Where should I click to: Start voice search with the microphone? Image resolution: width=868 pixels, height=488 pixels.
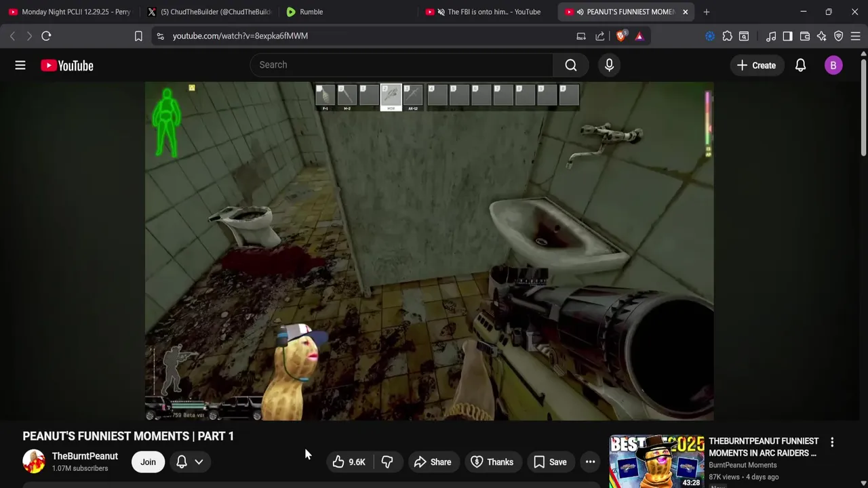[x=609, y=65]
